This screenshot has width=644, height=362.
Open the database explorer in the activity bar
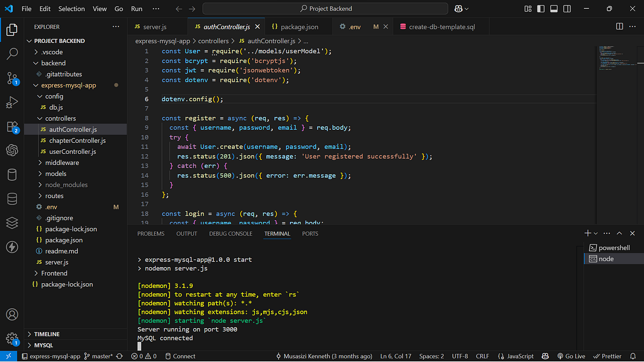[x=12, y=198]
